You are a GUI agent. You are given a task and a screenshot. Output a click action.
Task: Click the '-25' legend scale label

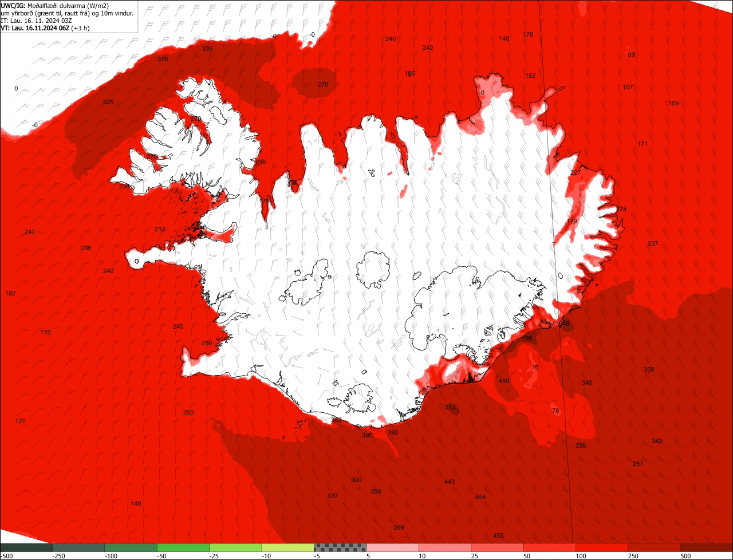click(215, 556)
